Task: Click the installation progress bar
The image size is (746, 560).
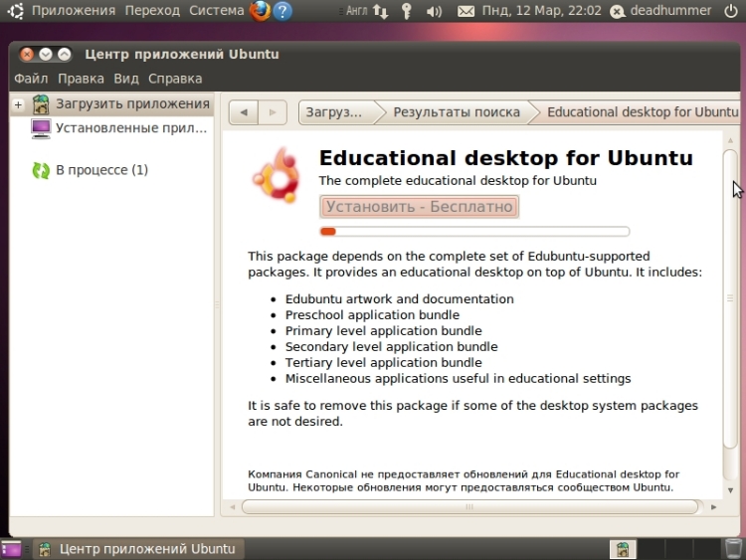Action: coord(474,232)
